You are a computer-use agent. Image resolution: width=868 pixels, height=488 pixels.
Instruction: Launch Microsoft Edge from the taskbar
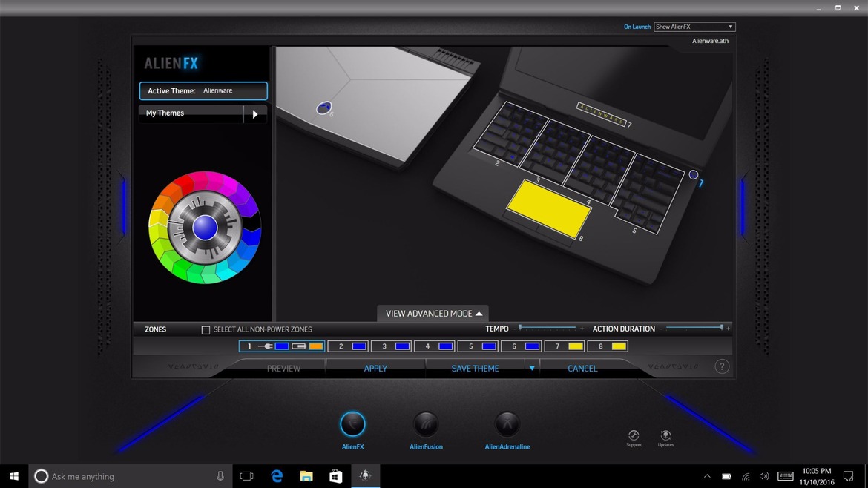277,476
